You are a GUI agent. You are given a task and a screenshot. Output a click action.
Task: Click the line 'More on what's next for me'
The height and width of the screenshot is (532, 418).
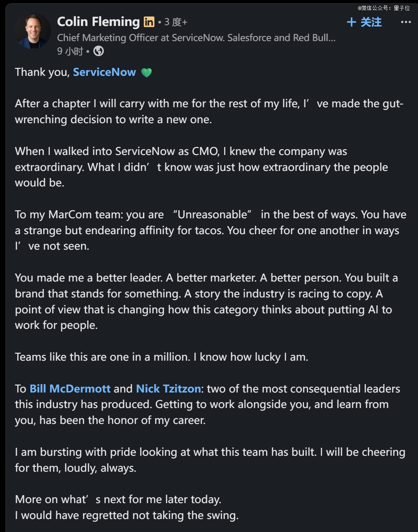pos(118,499)
